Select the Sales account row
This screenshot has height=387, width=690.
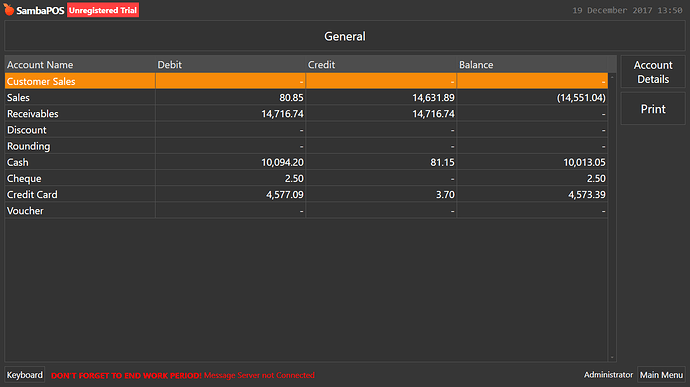(306, 97)
